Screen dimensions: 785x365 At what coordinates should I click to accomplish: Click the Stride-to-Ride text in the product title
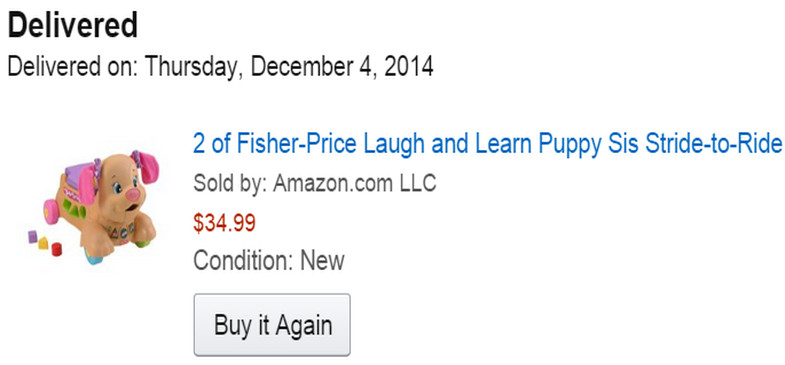713,144
